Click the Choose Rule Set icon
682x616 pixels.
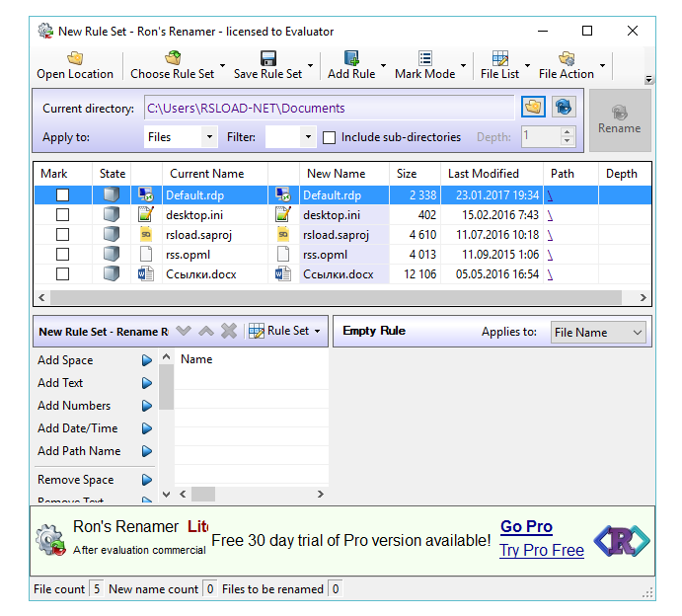tap(173, 58)
